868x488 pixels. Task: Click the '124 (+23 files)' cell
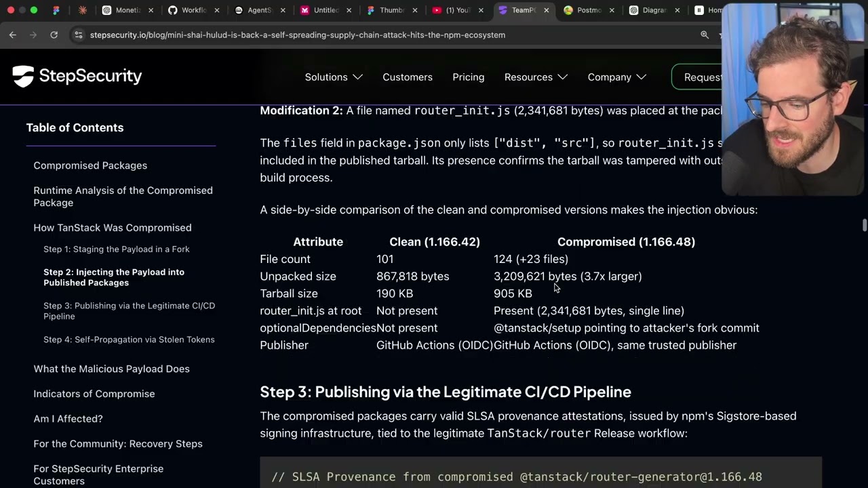[x=531, y=259]
